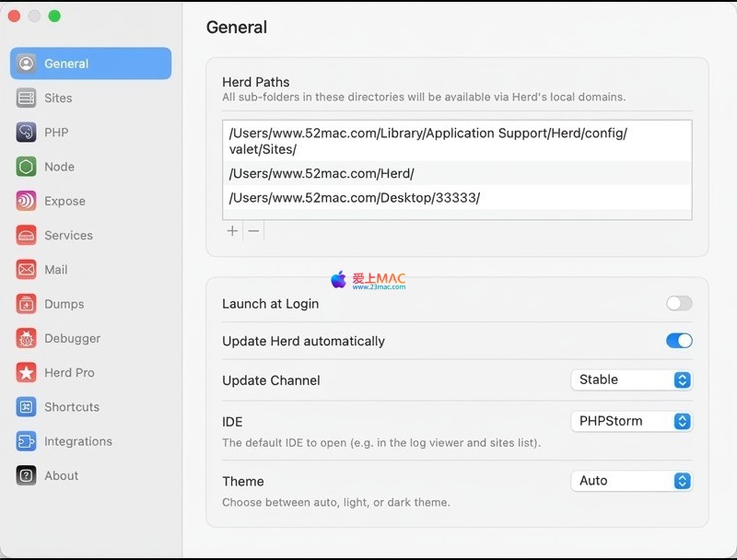737x560 pixels.
Task: Remove selected path with minus button
Action: click(254, 231)
